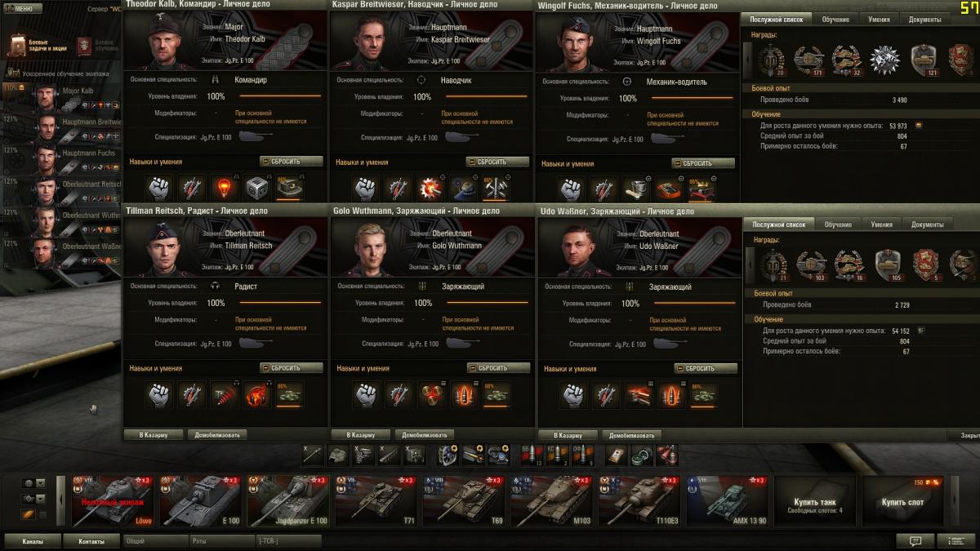Viewport: 980px width, 551px height.
Task: Toggle the checkbox beside the elite tank filter
Action: (43, 514)
